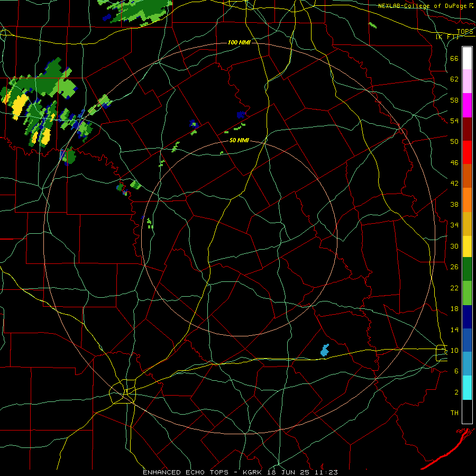Click the gold legend swatch
This screenshot has width=476, height=476.
click(467, 224)
